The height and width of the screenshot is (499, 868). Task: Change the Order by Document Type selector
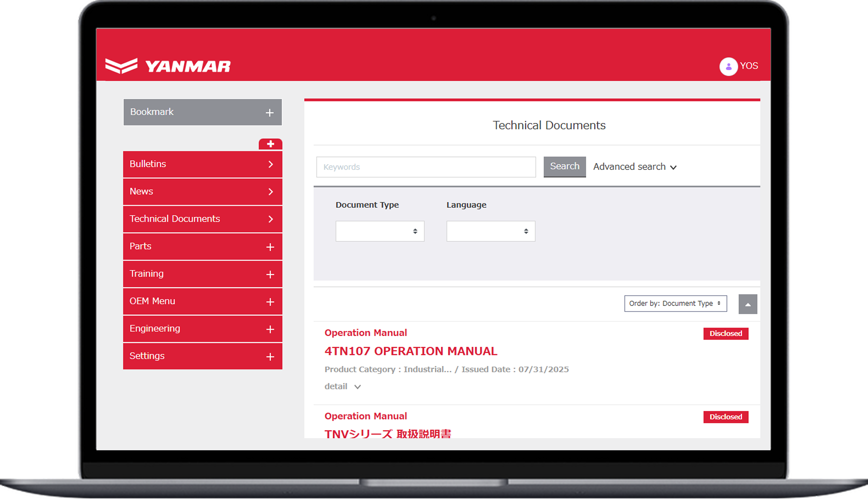675,303
